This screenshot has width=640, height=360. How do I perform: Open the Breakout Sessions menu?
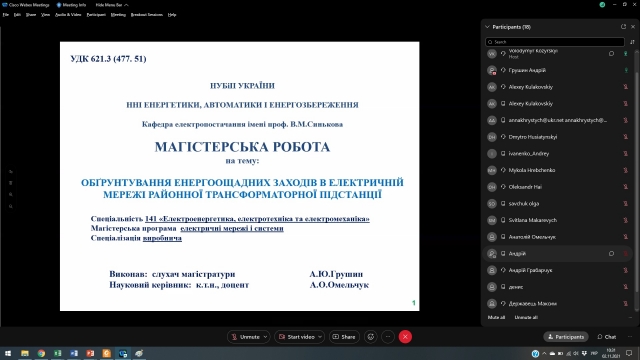pos(147,15)
